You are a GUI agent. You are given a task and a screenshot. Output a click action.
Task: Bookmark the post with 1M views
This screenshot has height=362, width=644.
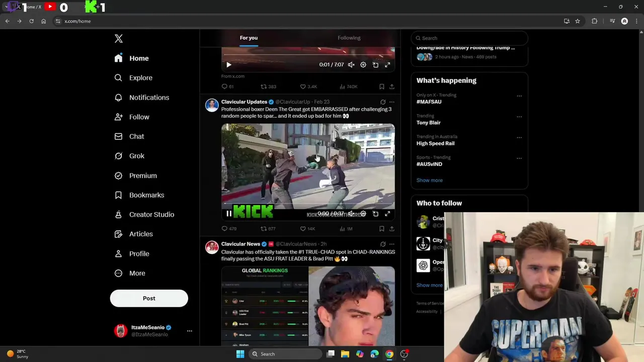pos(382,229)
